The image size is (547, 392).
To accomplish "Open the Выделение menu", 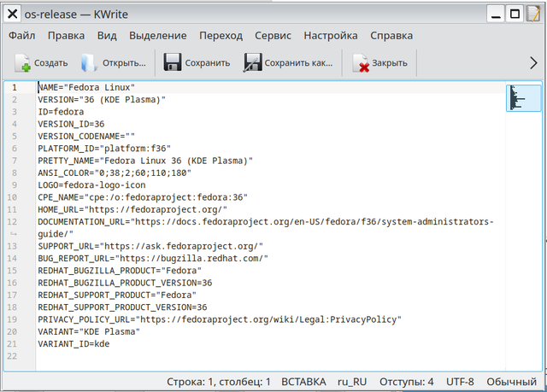I will [157, 36].
